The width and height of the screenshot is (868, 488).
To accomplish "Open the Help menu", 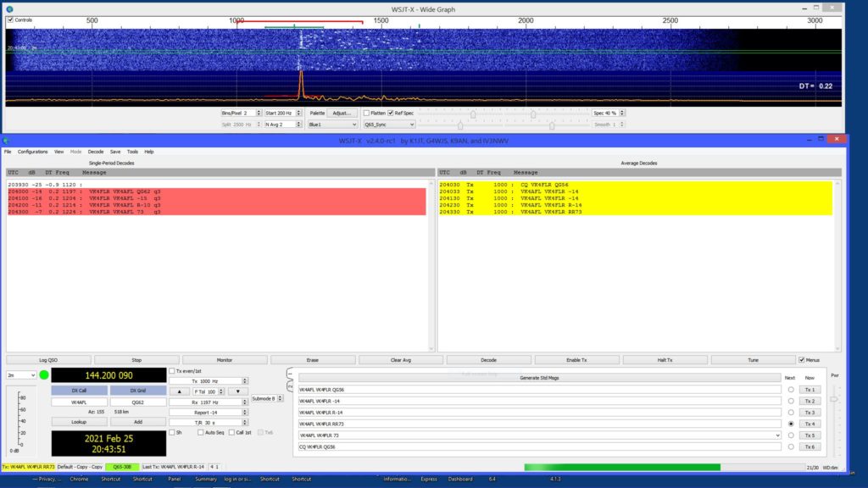I will coord(149,152).
